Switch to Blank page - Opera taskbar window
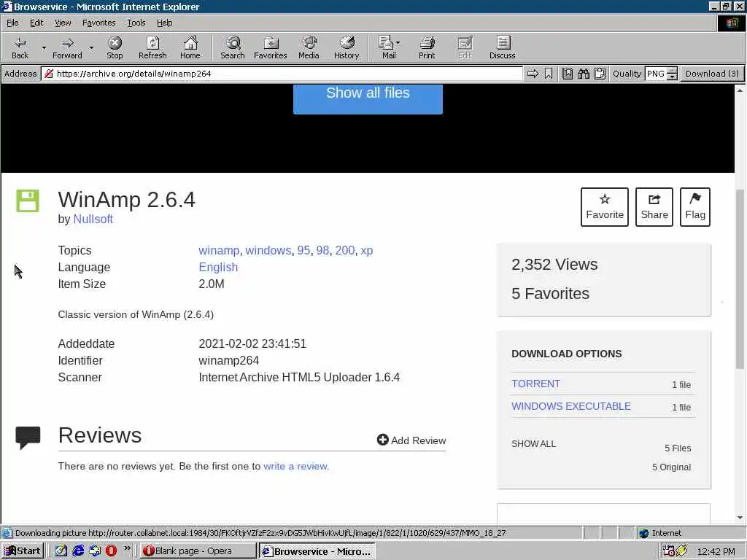Image resolution: width=747 pixels, height=560 pixels. [198, 551]
